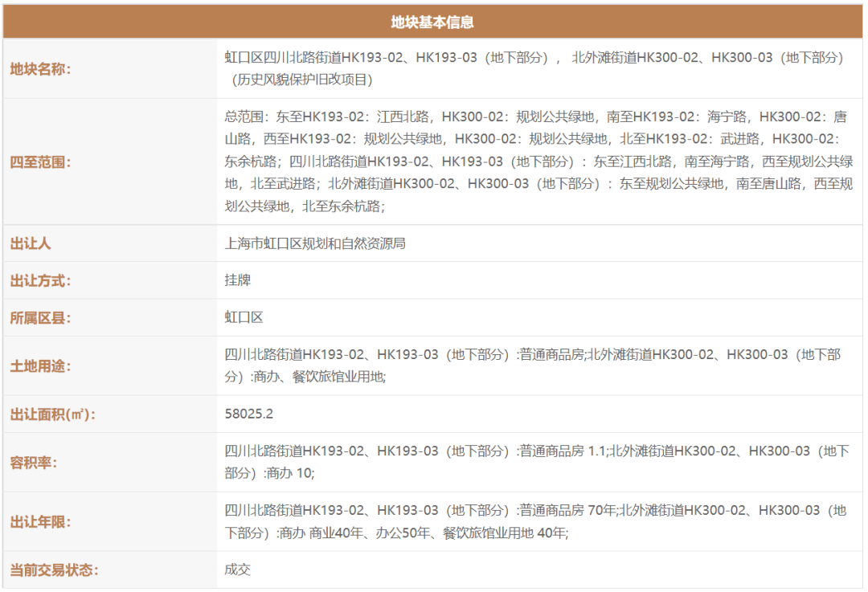Select the 地块名称 row label
This screenshot has width=868, height=592.
point(41,69)
